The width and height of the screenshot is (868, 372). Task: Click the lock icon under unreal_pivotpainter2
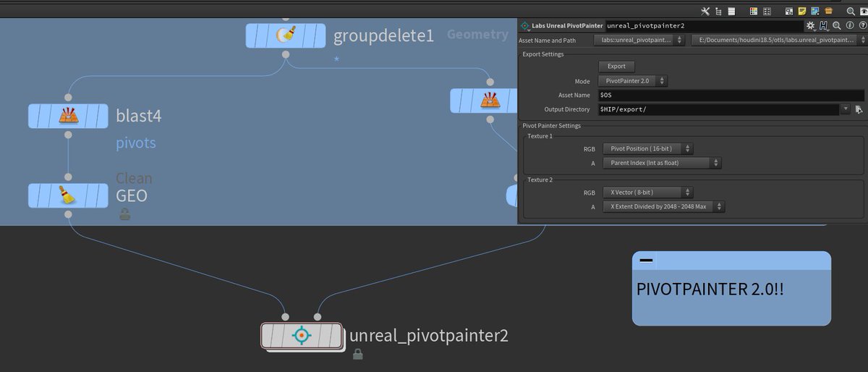[x=357, y=354]
